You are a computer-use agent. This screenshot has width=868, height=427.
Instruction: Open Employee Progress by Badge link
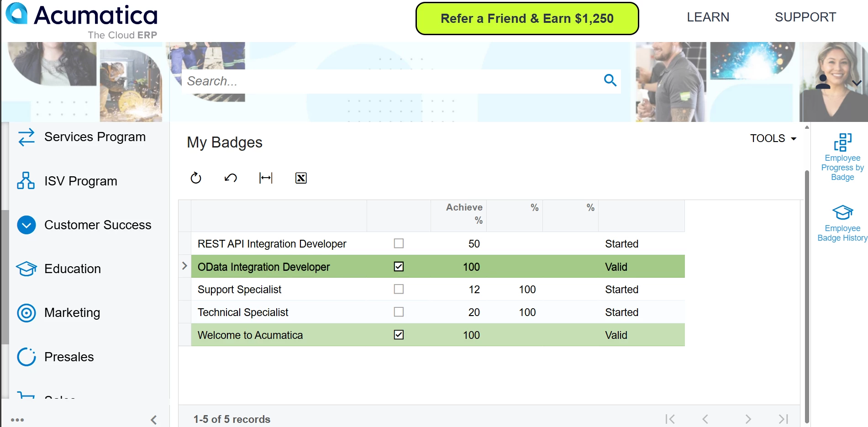(842, 168)
